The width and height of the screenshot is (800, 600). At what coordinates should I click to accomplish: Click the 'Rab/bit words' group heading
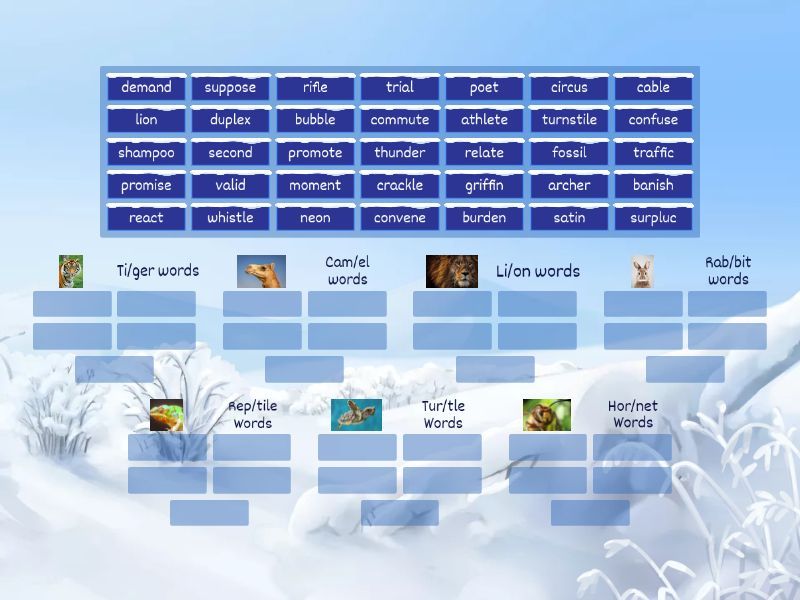pyautogui.click(x=728, y=271)
